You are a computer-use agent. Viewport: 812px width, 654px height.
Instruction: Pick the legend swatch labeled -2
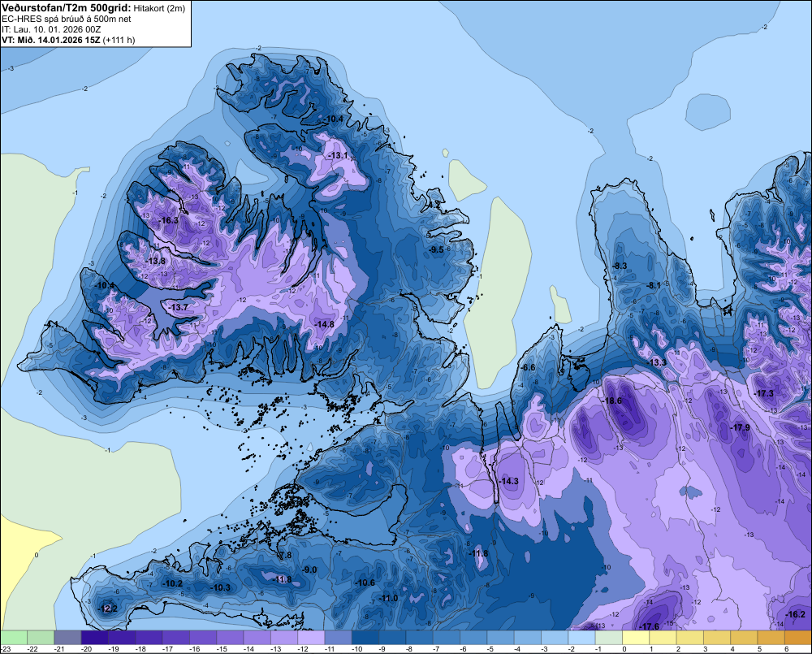click(581, 637)
